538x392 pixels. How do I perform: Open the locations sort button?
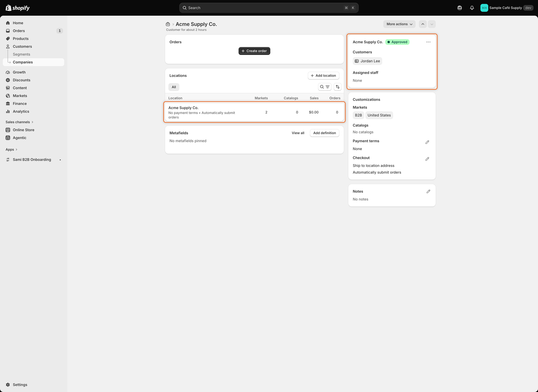pyautogui.click(x=338, y=87)
